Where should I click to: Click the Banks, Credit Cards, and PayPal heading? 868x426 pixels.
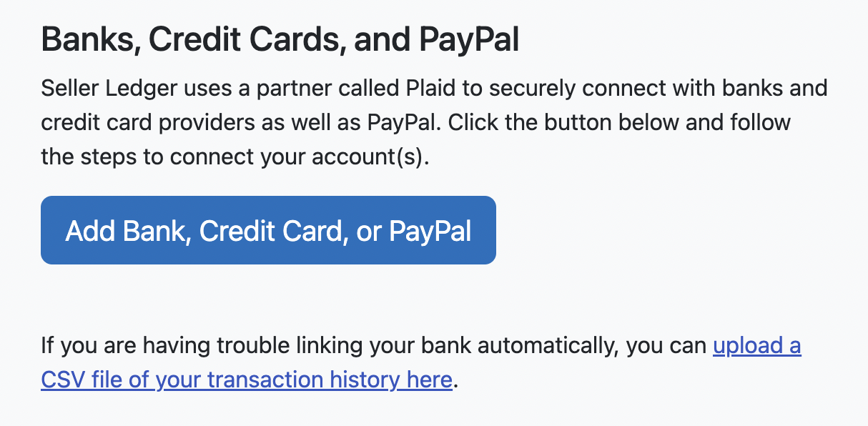coord(281,39)
